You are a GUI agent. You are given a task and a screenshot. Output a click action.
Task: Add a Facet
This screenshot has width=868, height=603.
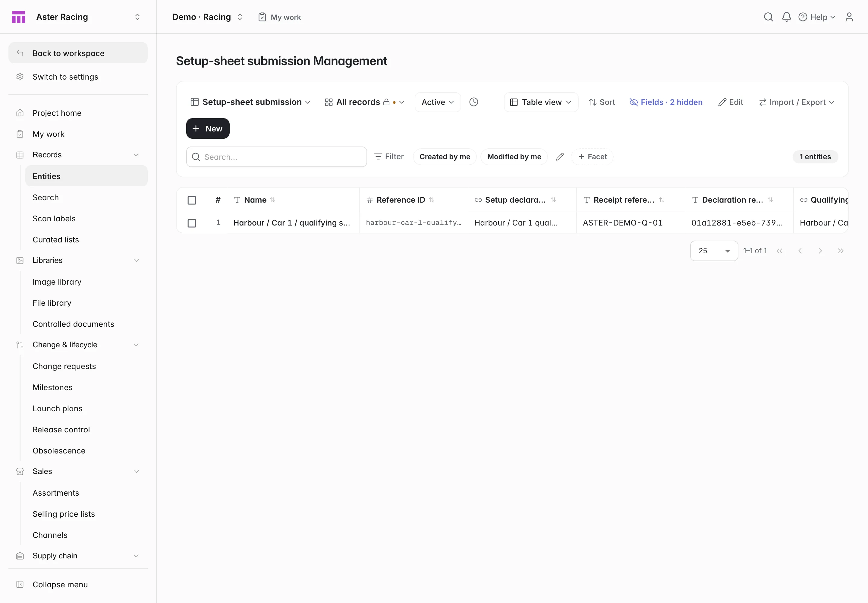pos(592,157)
